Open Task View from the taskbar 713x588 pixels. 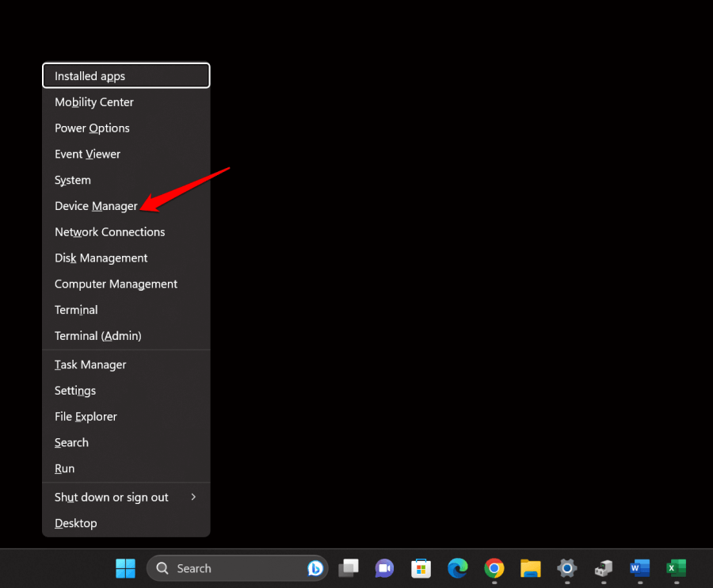[349, 568]
